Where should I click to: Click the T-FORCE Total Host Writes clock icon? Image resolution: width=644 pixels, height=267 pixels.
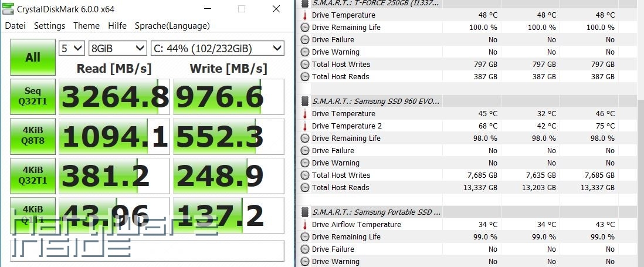(304, 65)
